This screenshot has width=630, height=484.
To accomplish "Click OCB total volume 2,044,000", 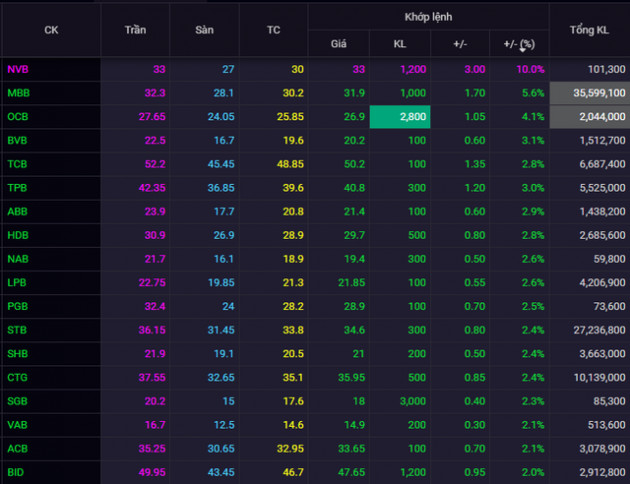I will pos(589,116).
